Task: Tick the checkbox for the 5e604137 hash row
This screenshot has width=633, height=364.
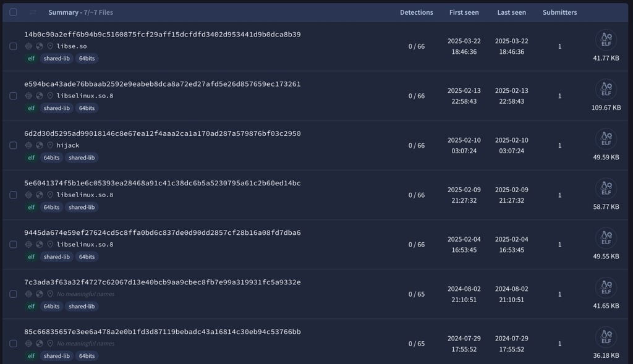Action: click(14, 195)
